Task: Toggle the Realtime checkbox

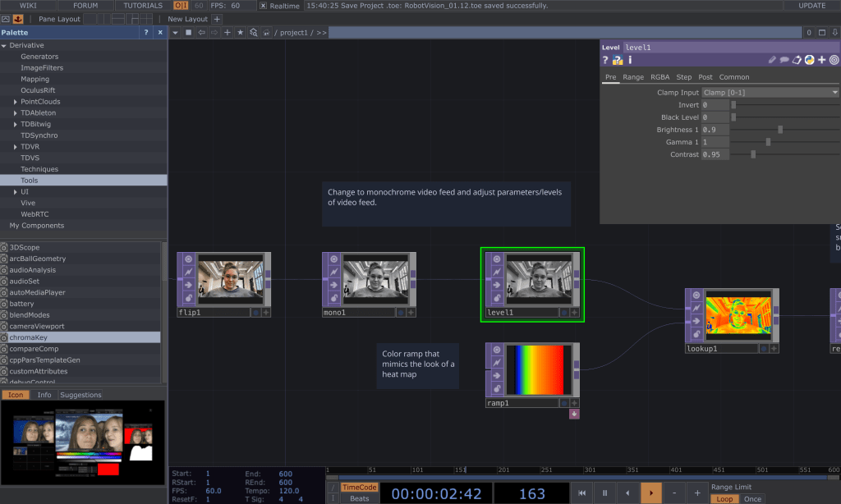Action: (x=263, y=6)
